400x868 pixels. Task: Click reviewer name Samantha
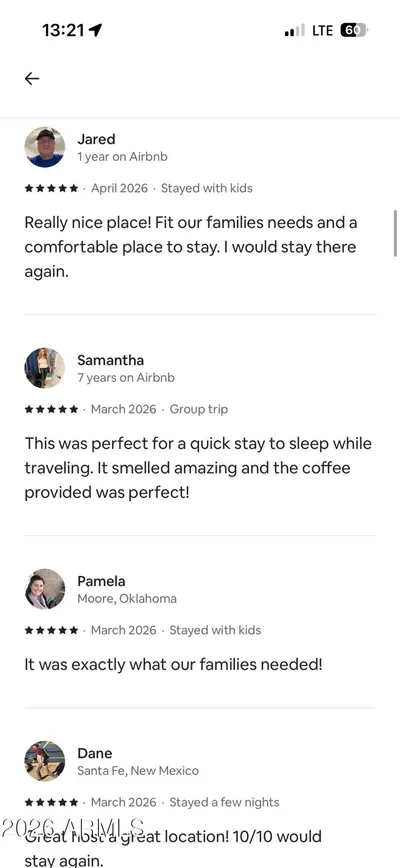(x=111, y=360)
